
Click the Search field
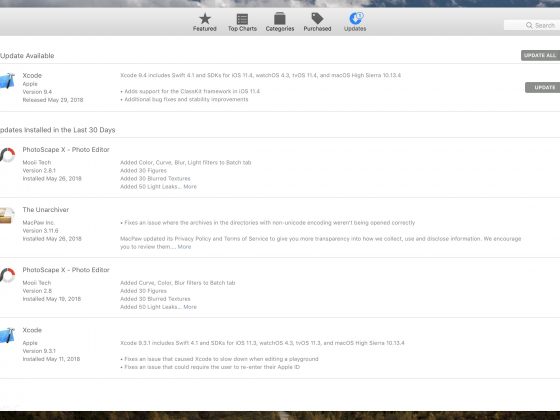[532, 25]
